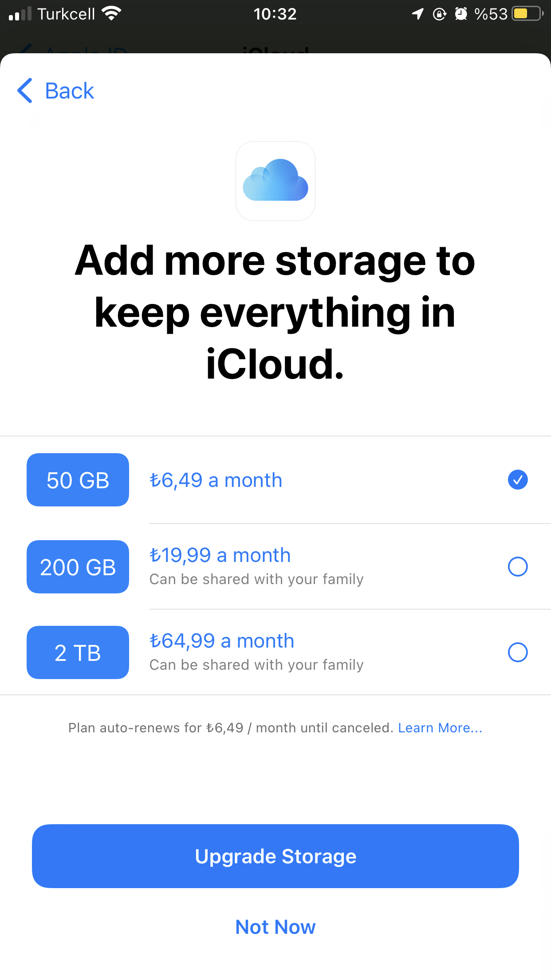Choose the ₺19,99 a month option

click(220, 555)
